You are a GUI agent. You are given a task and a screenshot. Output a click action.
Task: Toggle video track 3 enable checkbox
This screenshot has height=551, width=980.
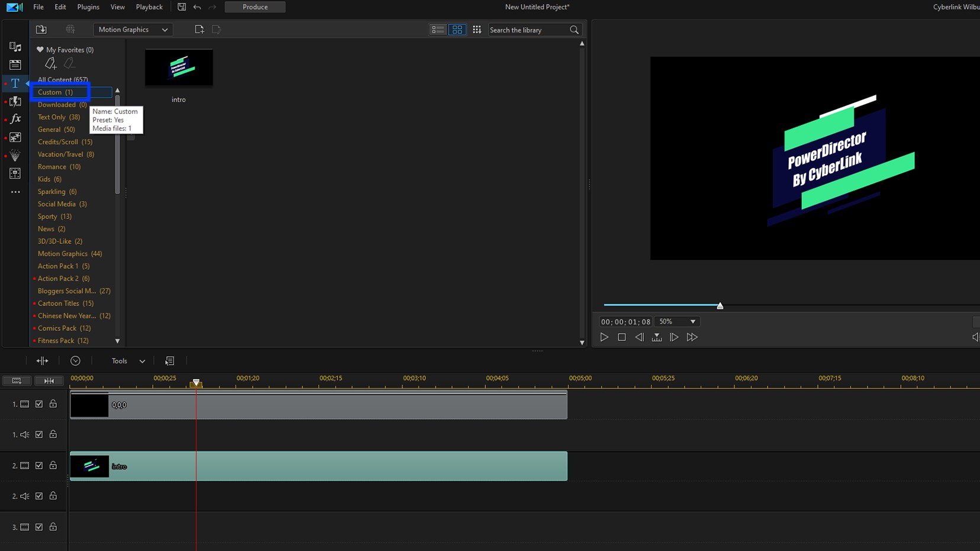[x=39, y=527]
